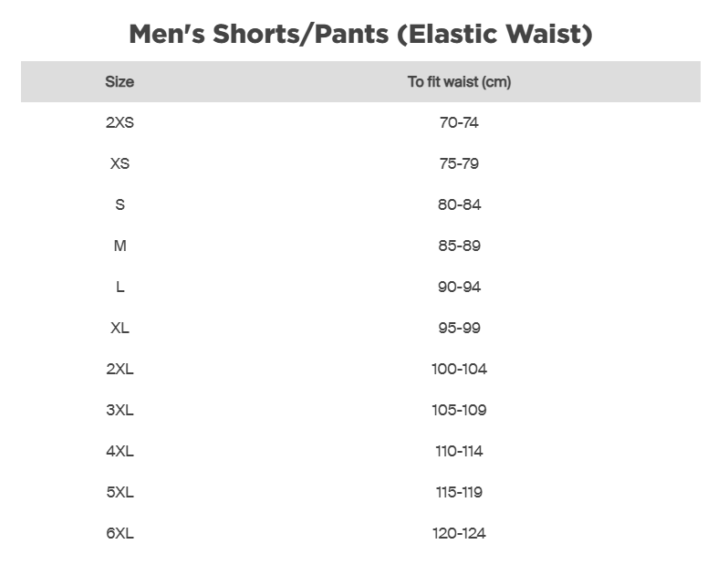The width and height of the screenshot is (728, 586).
Task: Select the 4XL size cell
Action: click(x=120, y=451)
